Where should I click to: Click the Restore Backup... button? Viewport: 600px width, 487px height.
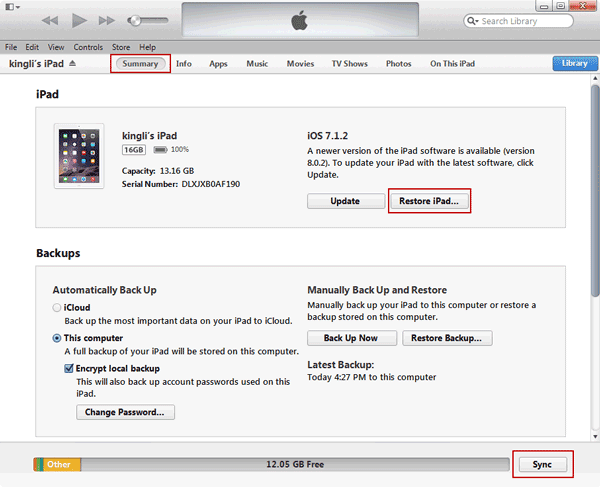[x=447, y=338]
